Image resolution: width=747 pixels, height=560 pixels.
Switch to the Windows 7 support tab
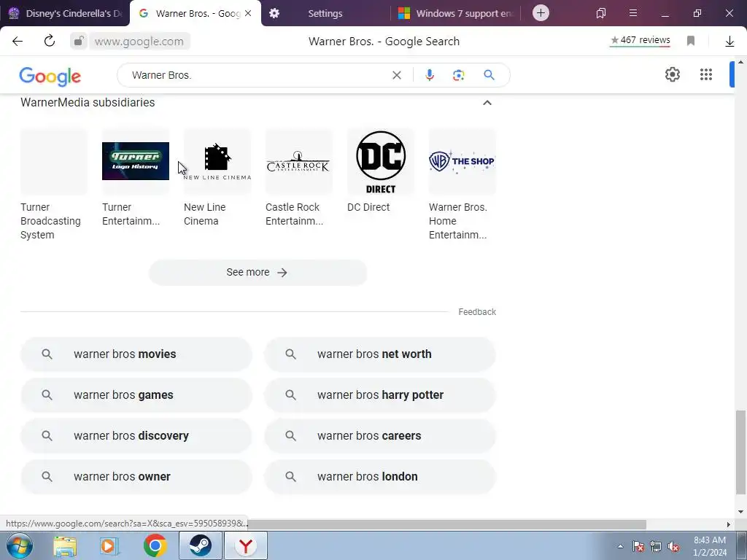click(455, 13)
